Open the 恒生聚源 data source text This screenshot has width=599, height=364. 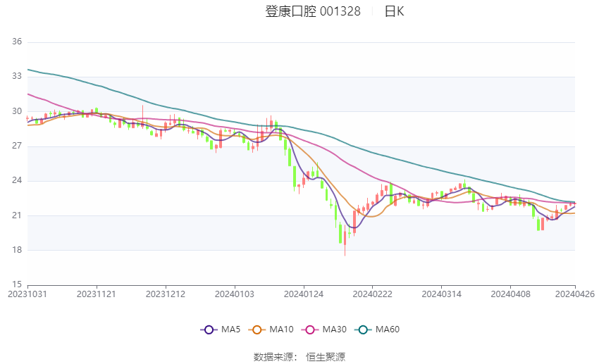[326, 357]
